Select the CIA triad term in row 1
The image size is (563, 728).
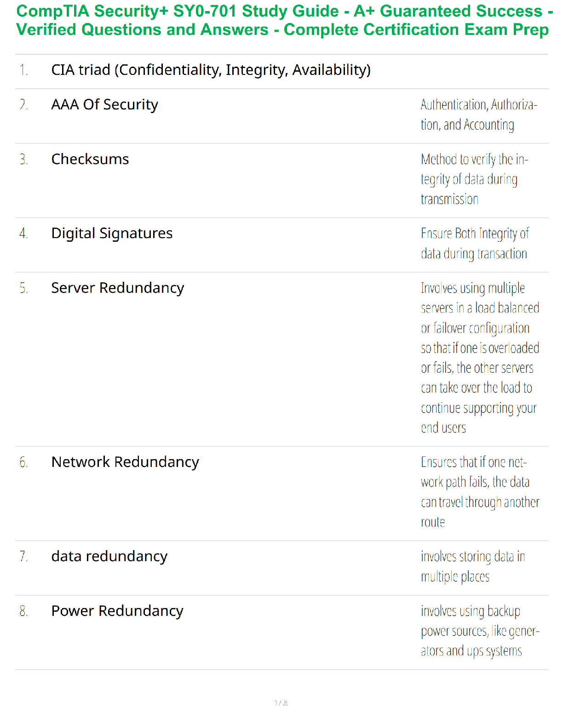[x=211, y=70]
